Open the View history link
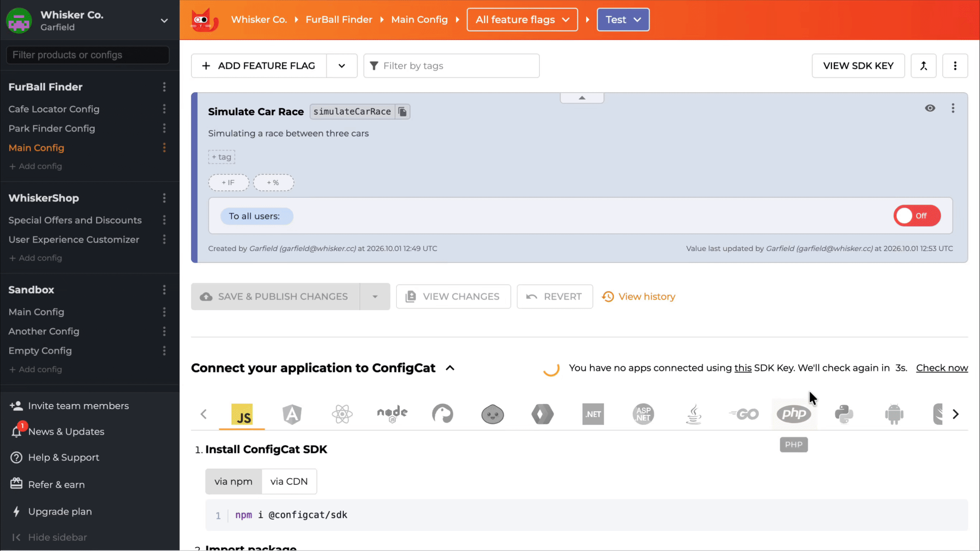 point(639,296)
